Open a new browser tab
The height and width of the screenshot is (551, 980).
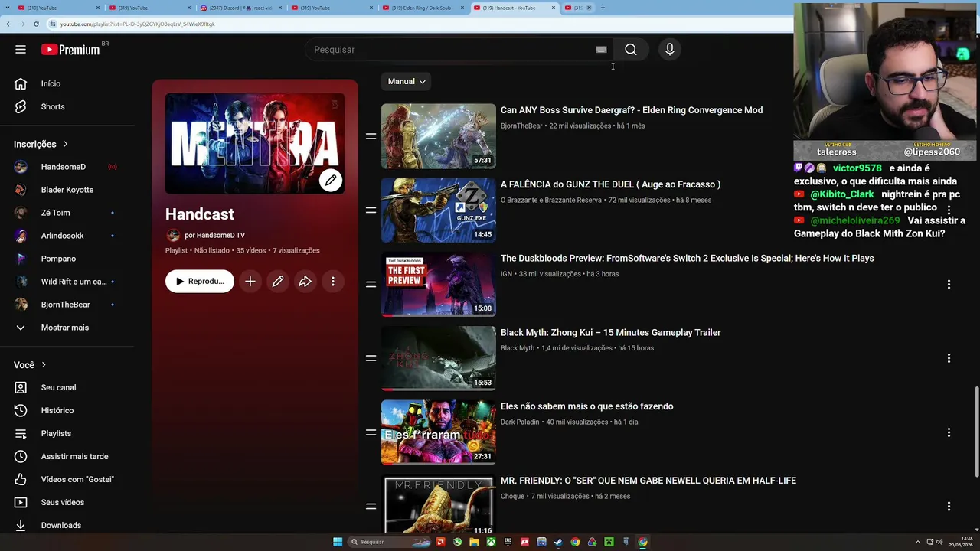click(603, 8)
